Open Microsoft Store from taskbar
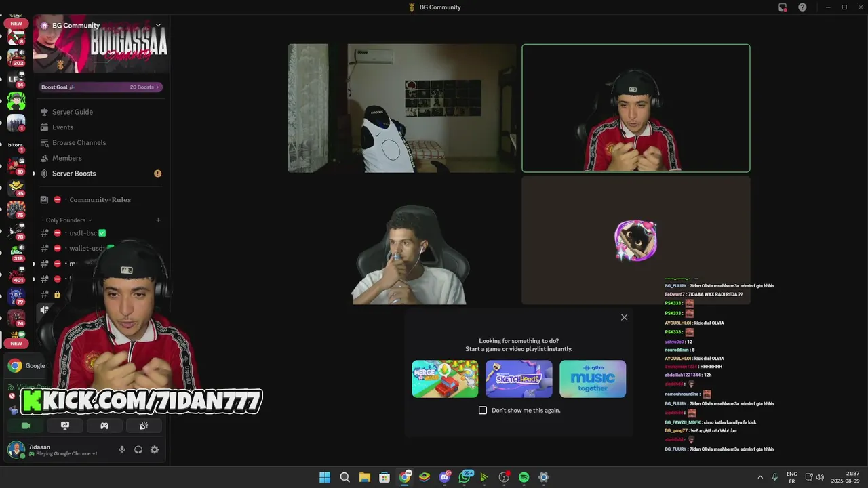This screenshot has width=868, height=488. (384, 477)
